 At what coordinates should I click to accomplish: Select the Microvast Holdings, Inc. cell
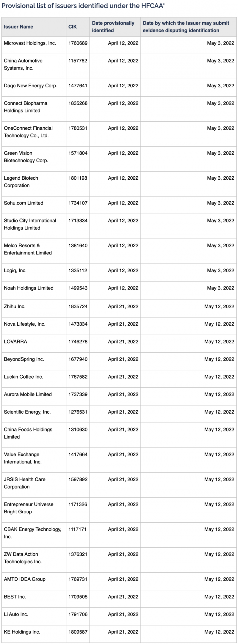30,43
